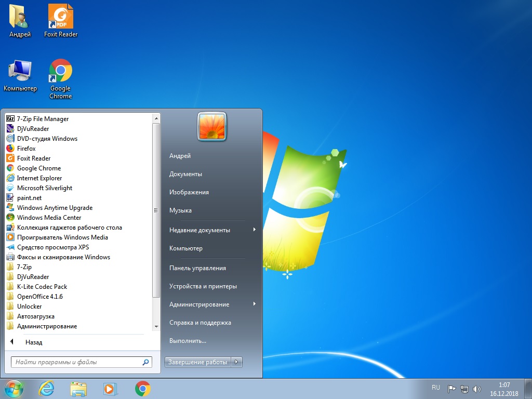Launch Google Chrome from programs list
Viewport: 532px width, 399px height.
[x=34, y=168]
